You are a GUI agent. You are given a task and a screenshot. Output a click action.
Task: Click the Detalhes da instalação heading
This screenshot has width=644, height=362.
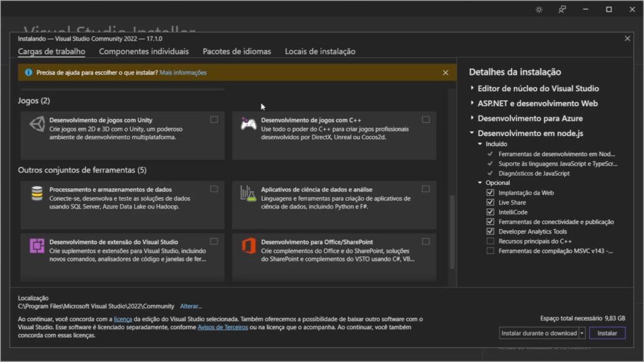(x=515, y=72)
